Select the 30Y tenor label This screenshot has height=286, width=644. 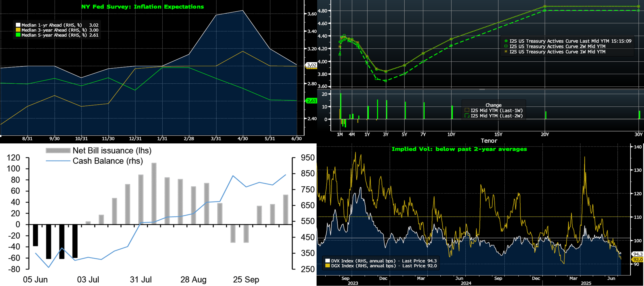point(638,135)
